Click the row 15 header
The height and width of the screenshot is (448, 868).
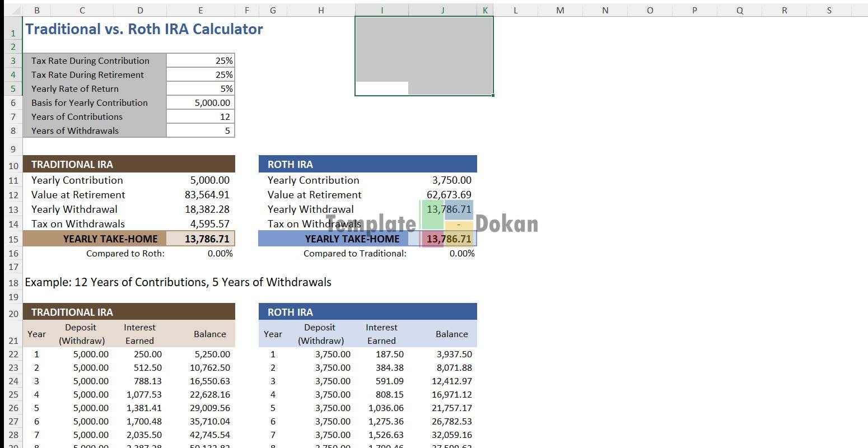(x=13, y=239)
